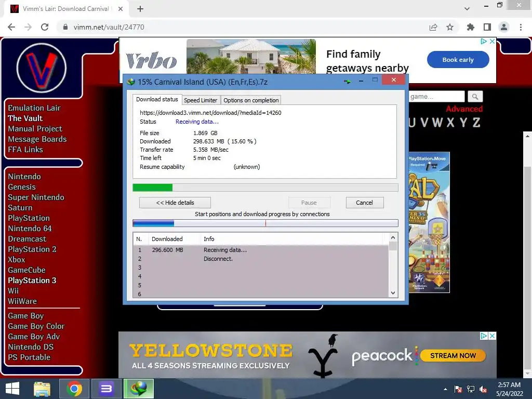Toggle Chrome side panel icon
The height and width of the screenshot is (399, 532).
tap(487, 27)
